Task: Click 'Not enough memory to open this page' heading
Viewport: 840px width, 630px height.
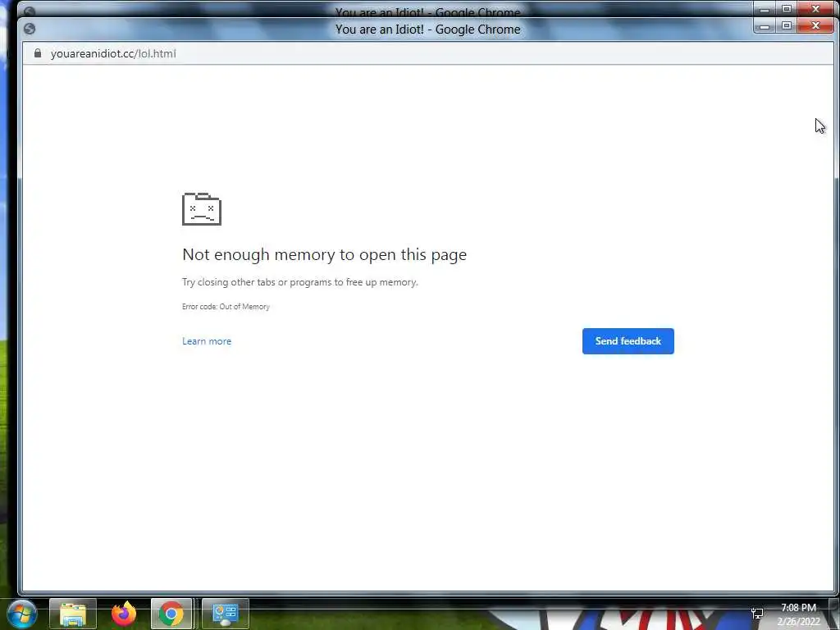Action: [325, 254]
